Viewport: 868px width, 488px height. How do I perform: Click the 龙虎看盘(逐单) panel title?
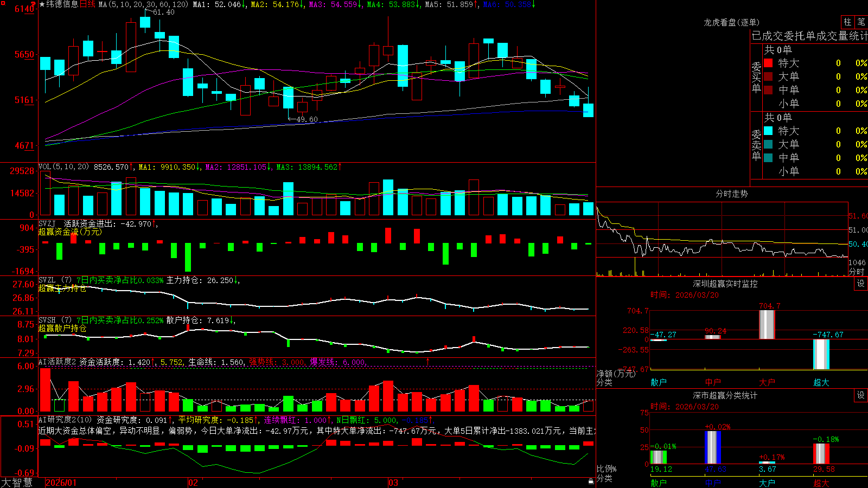732,22
